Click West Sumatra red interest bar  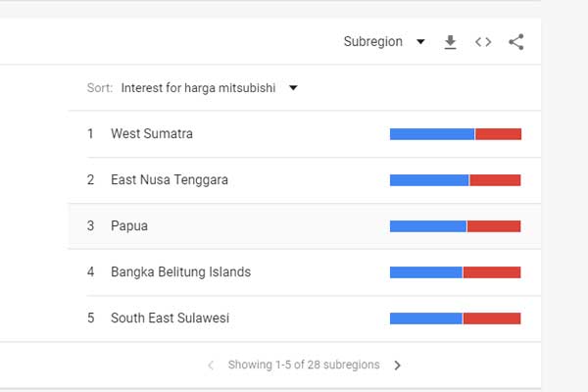coord(499,134)
